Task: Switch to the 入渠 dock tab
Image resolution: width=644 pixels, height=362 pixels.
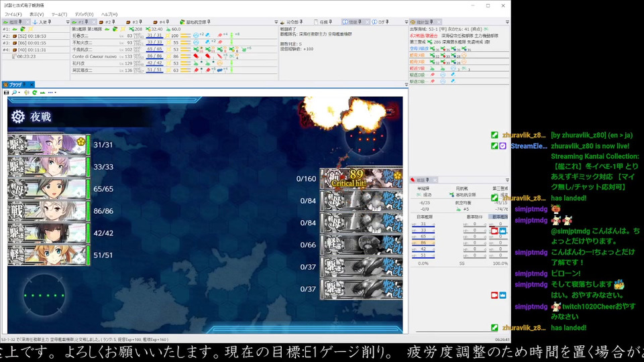Action: pos(42,22)
